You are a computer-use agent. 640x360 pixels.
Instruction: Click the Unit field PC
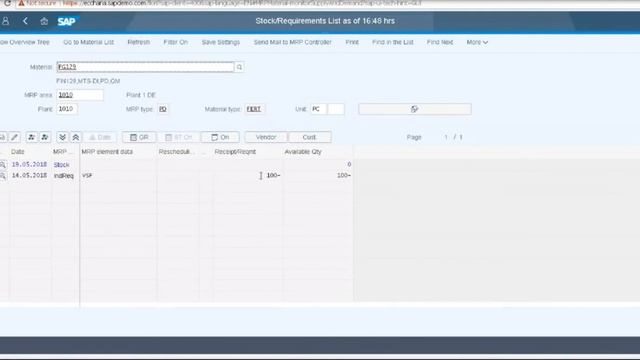[318, 109]
